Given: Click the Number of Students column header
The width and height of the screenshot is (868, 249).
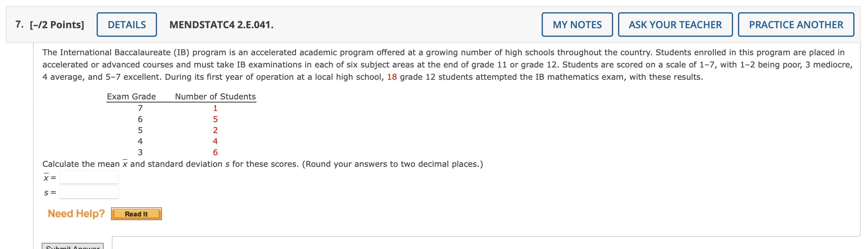Looking at the screenshot, I should [215, 96].
